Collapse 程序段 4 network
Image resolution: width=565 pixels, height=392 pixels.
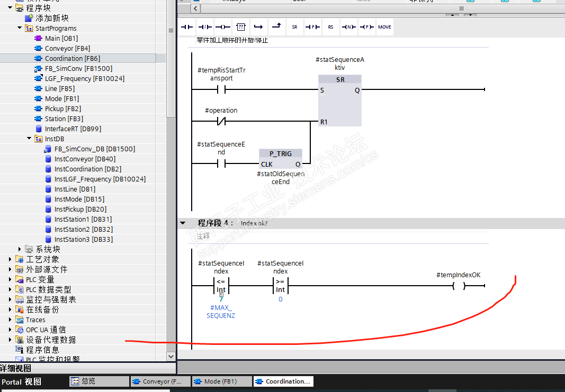click(x=183, y=223)
